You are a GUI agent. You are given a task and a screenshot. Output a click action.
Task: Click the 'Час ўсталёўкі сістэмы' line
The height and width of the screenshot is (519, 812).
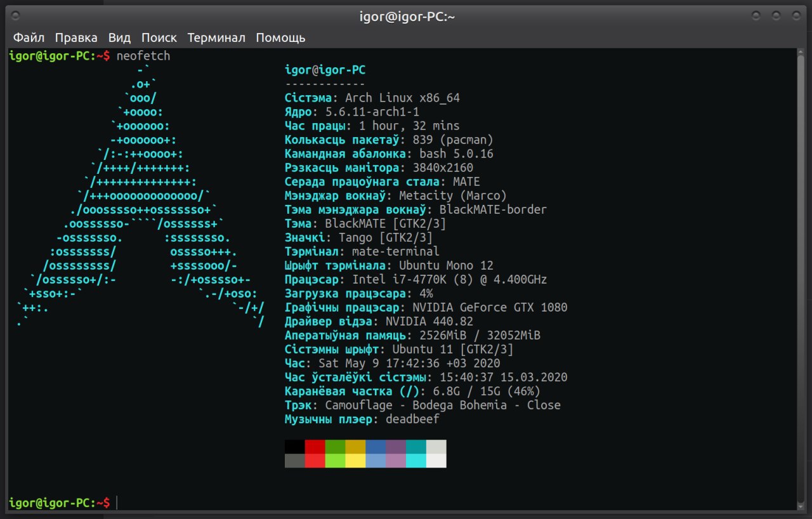[x=426, y=377]
